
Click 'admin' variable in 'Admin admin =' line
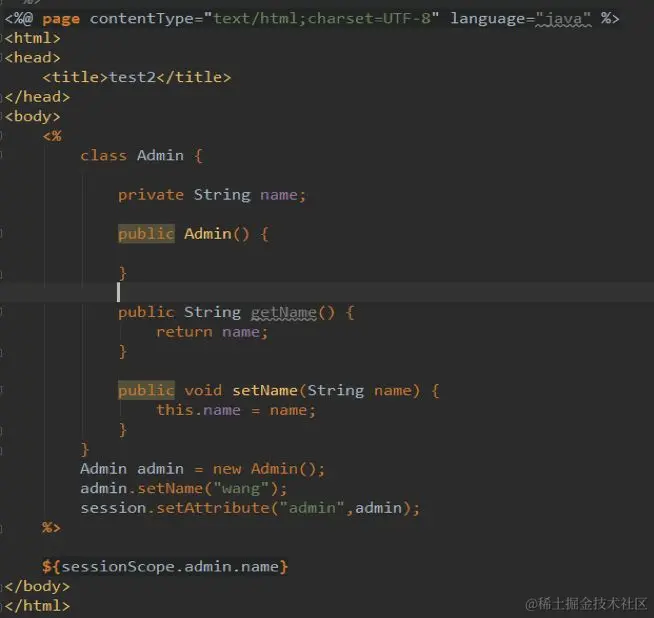[x=160, y=469]
